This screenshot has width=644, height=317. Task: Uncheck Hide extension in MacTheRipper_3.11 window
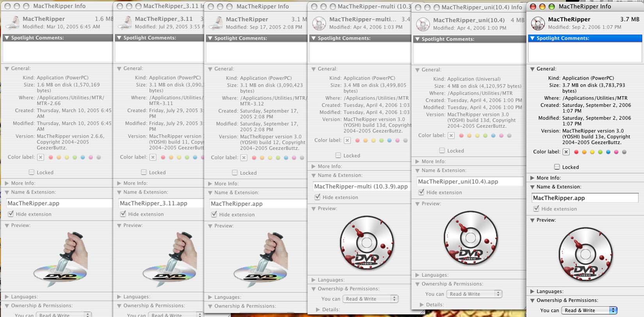click(x=123, y=214)
